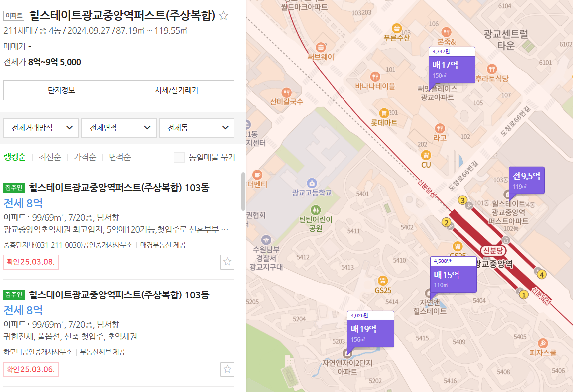Toggle 동일매물 묶기 checkbox
The width and height of the screenshot is (573, 392).
point(179,158)
